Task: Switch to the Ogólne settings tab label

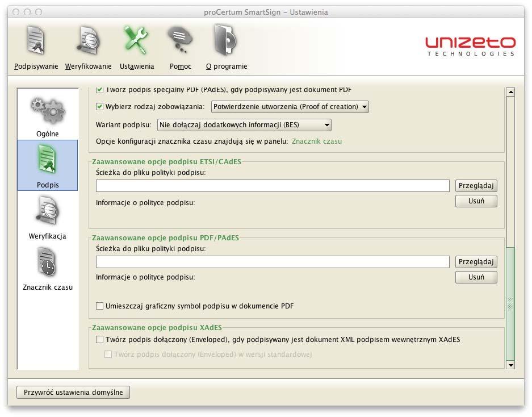Action: 48,134
